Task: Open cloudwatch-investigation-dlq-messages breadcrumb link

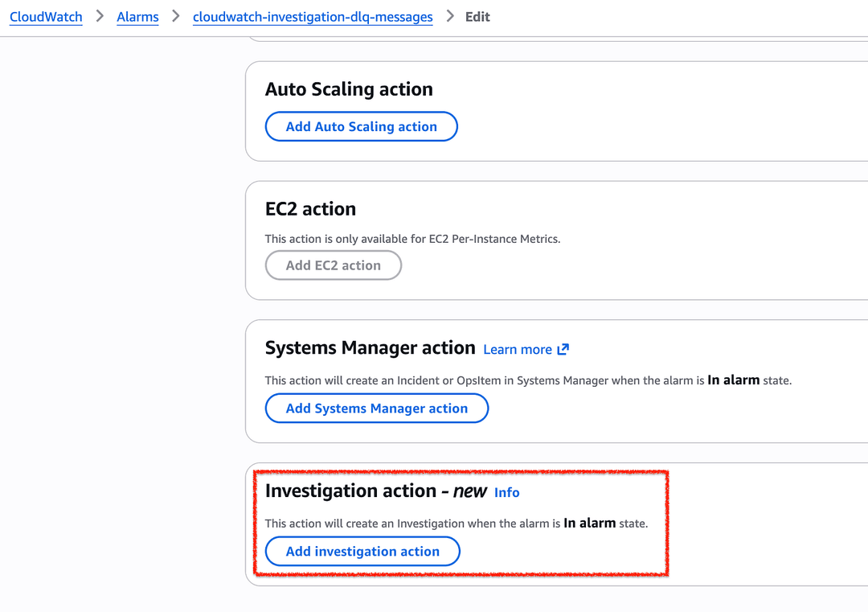Action: 313,17
